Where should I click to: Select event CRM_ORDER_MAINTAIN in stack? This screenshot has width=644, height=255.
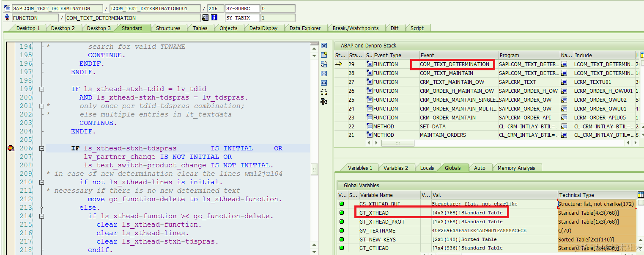pos(447,118)
